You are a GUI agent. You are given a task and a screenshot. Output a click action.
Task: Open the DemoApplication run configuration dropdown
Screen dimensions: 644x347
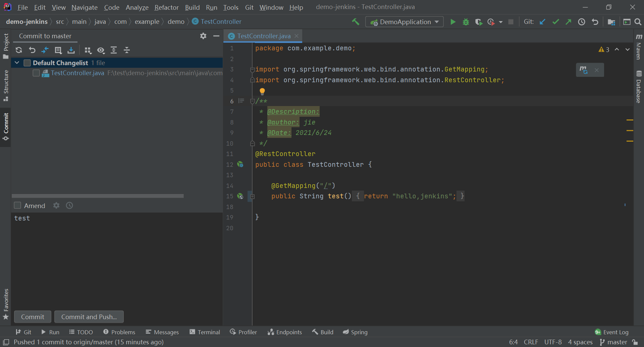pos(405,22)
